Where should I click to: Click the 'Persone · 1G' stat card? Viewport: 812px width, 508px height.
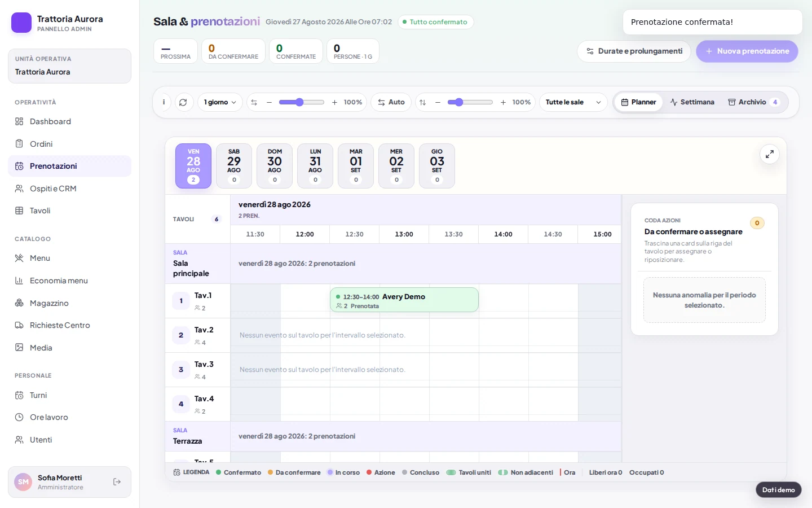click(x=353, y=51)
